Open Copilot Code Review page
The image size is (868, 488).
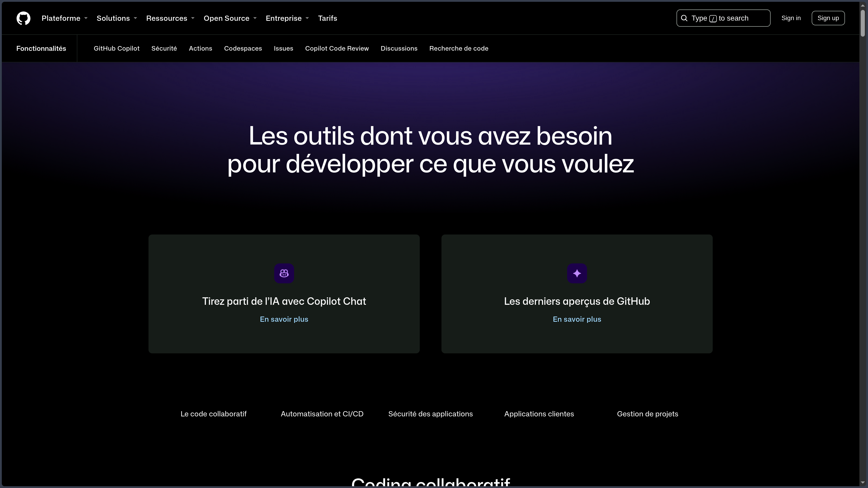coord(337,49)
